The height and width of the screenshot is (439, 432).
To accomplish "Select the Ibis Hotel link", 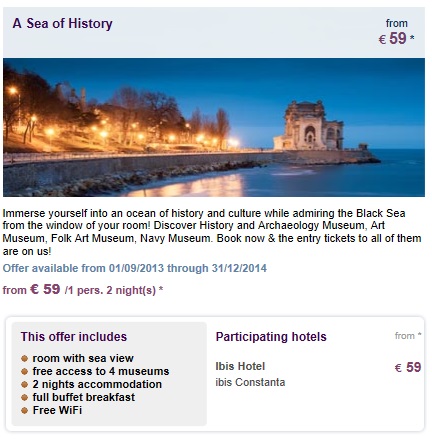I will (240, 366).
